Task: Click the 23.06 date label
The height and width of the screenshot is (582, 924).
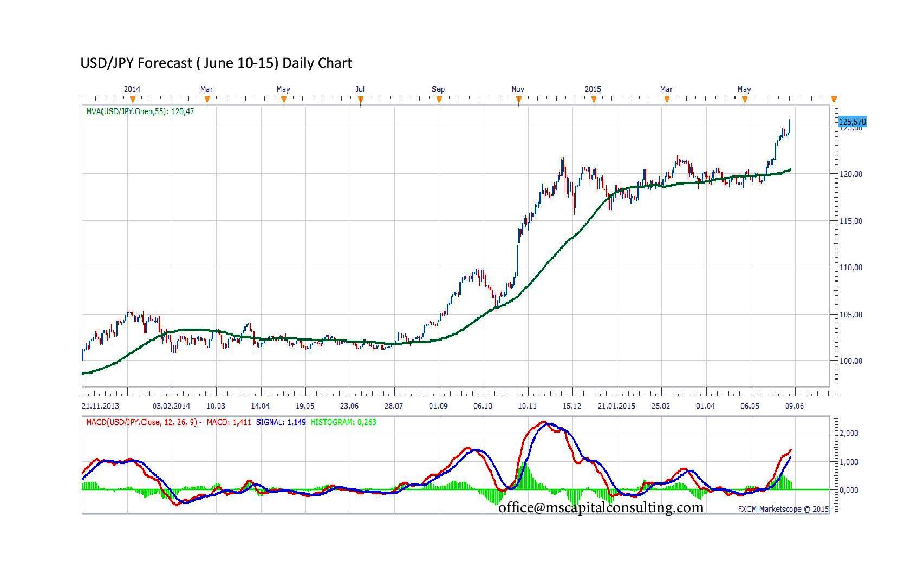Action: [349, 406]
